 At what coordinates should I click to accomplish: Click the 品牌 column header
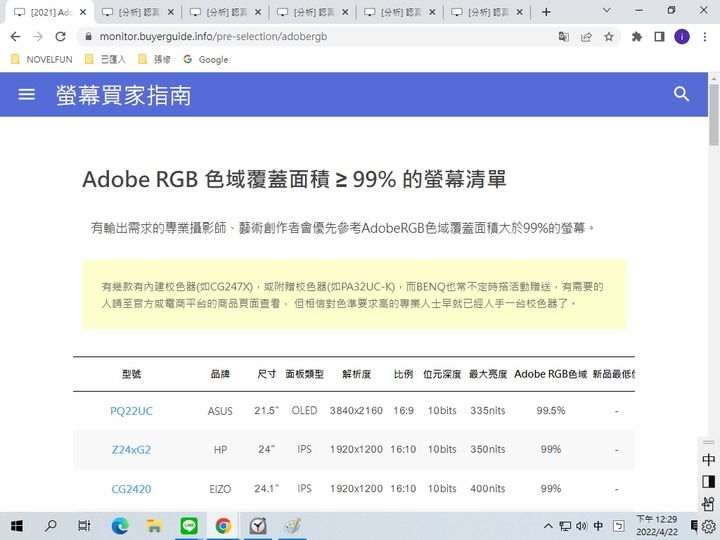point(220,374)
